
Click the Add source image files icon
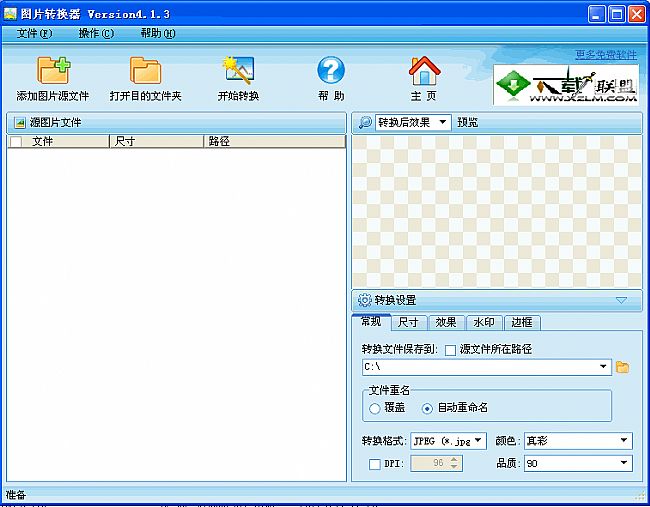[53, 70]
